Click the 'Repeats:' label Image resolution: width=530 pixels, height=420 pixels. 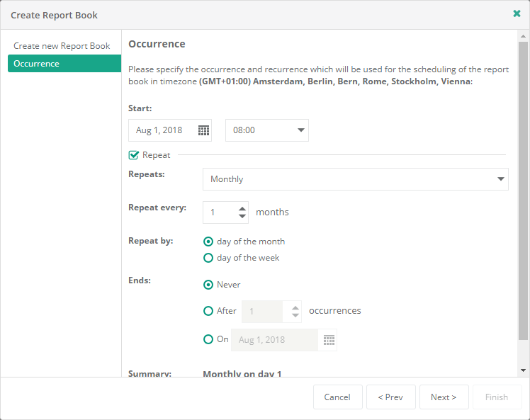point(147,174)
